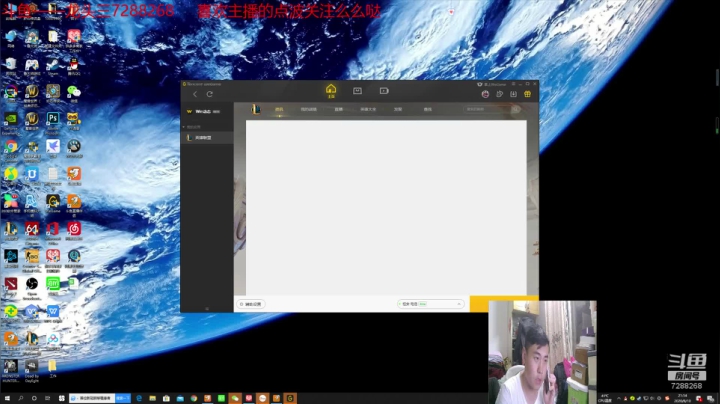Open the Task View taskbar button
Screen dimensions: 720x404
tap(47, 398)
